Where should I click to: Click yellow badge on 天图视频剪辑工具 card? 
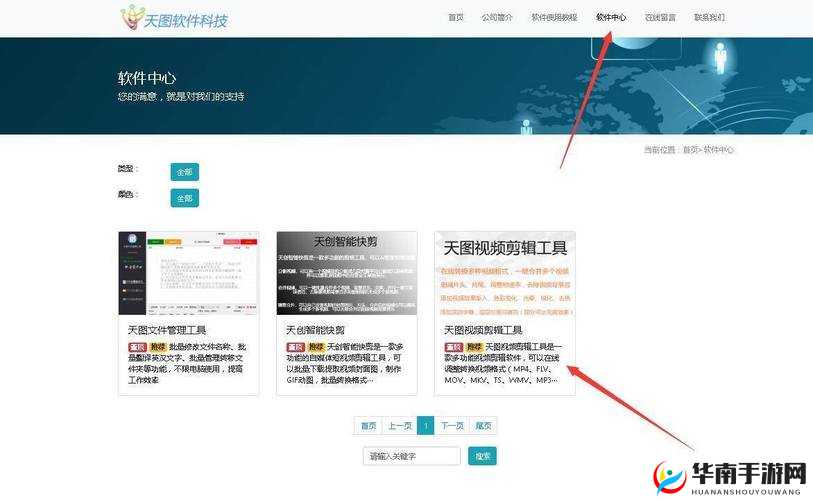click(474, 347)
